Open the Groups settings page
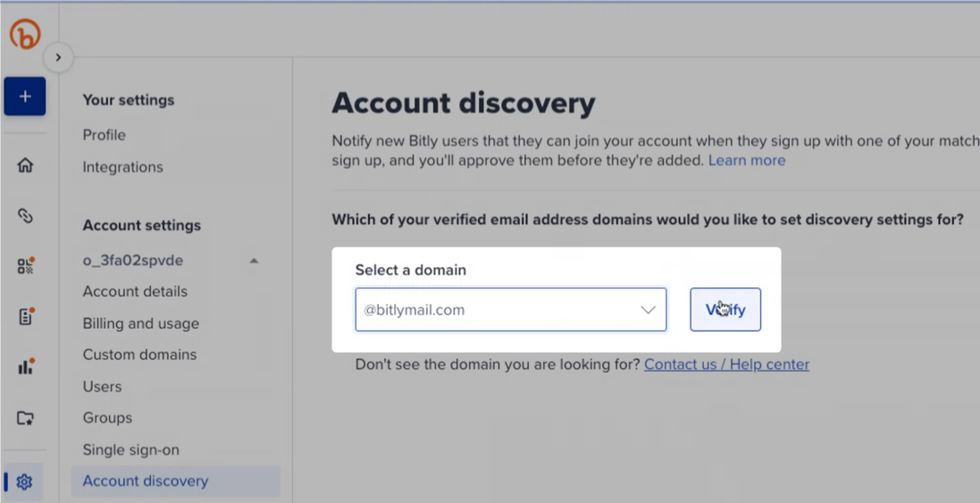 click(x=107, y=417)
